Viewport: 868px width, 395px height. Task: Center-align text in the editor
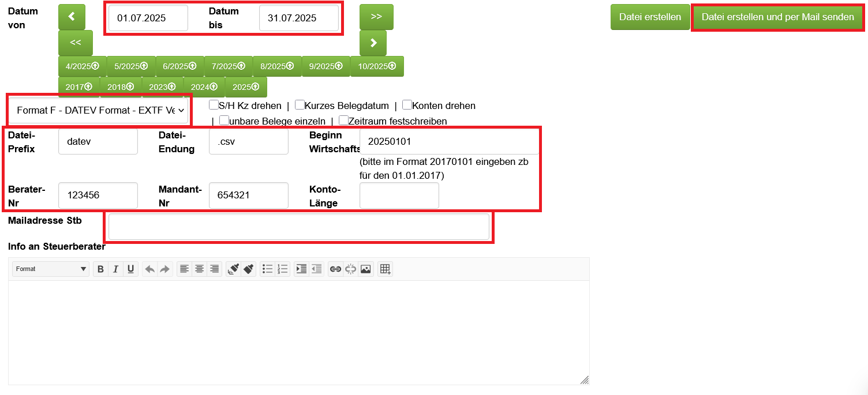point(199,269)
